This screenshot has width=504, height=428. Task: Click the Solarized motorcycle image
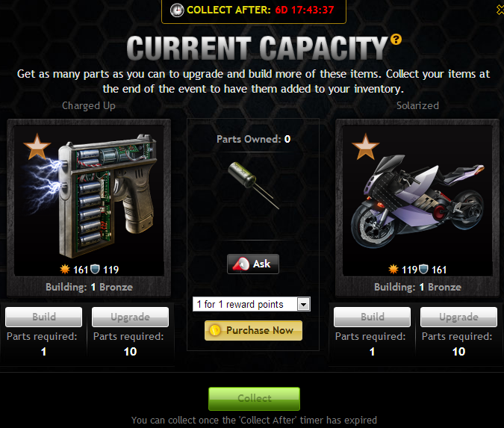417,201
